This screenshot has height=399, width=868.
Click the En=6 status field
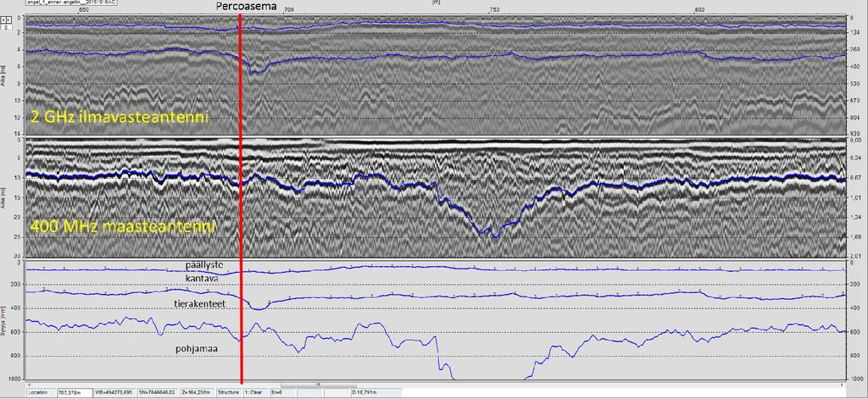pyautogui.click(x=282, y=392)
